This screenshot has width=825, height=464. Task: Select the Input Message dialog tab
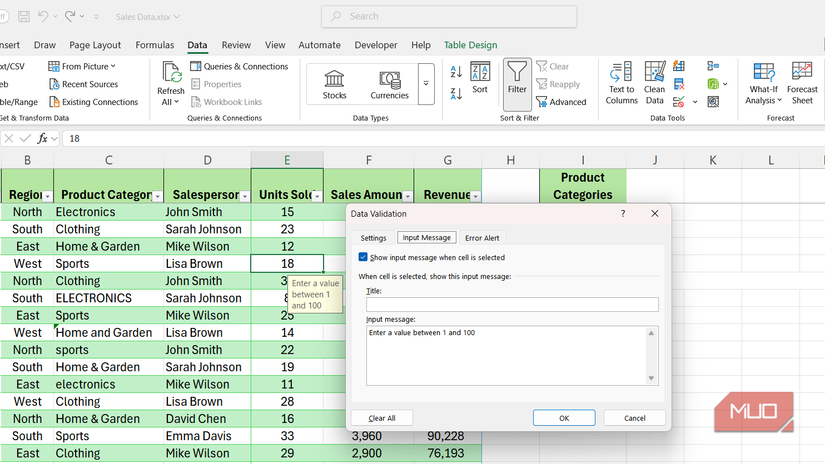[427, 237]
